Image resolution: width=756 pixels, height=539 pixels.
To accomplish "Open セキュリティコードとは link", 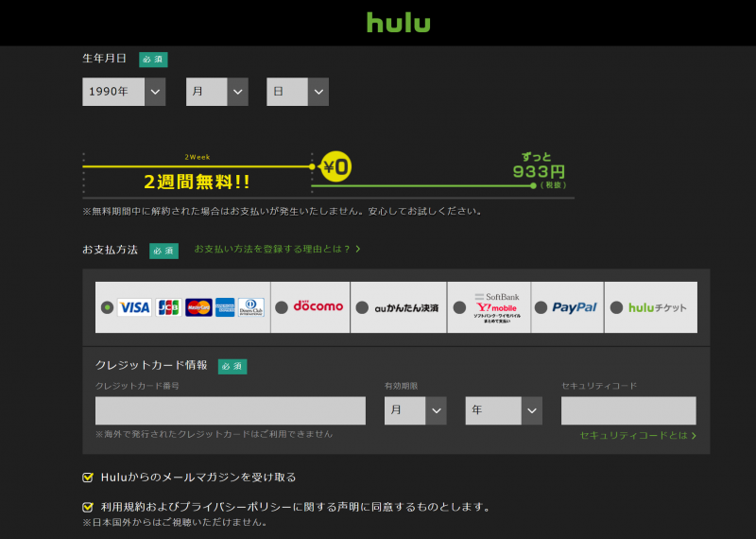I will 638,435.
